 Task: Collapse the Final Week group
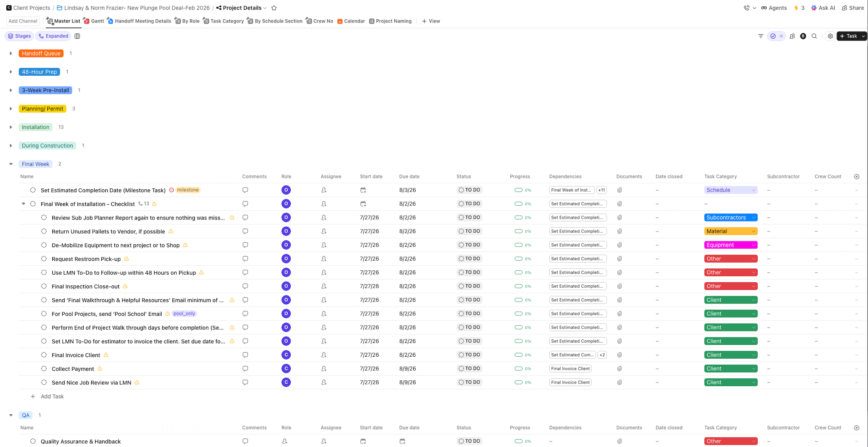point(11,164)
